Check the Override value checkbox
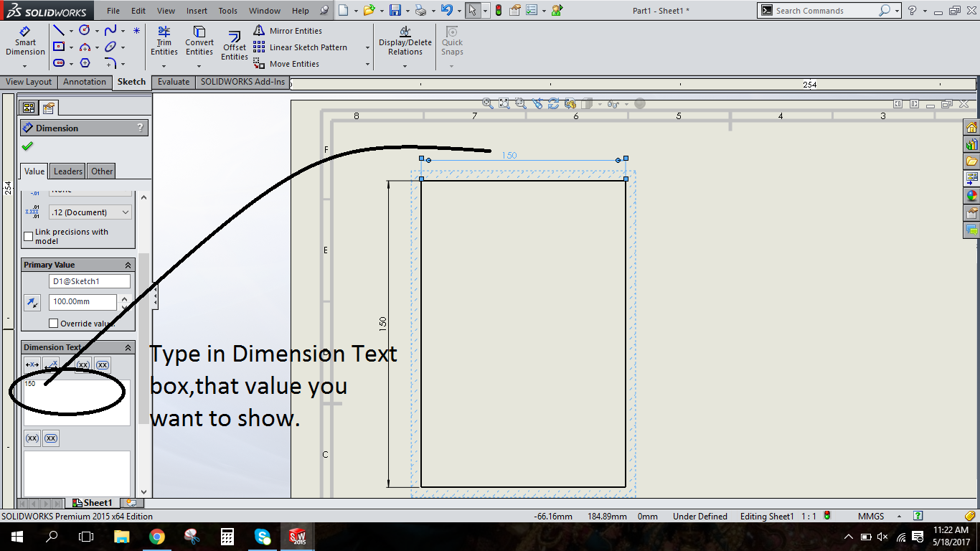The width and height of the screenshot is (980, 551). tap(53, 322)
